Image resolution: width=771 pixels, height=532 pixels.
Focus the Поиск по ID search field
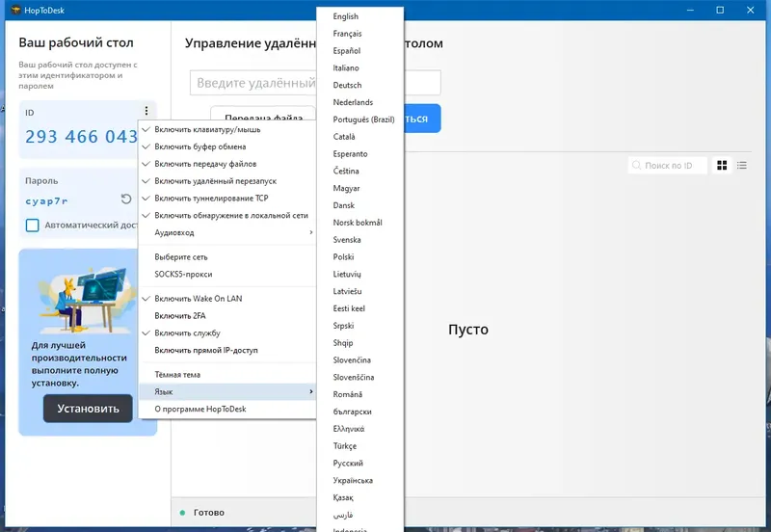(668, 165)
